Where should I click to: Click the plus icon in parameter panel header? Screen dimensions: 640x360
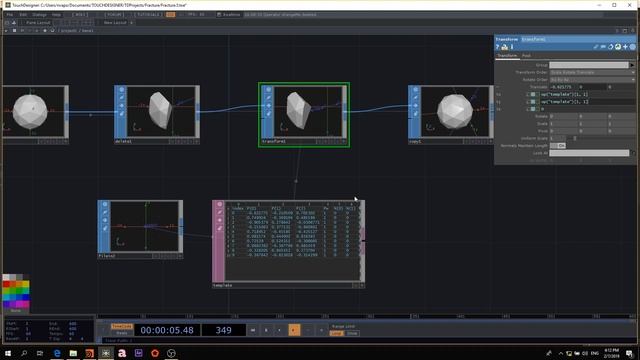click(625, 47)
